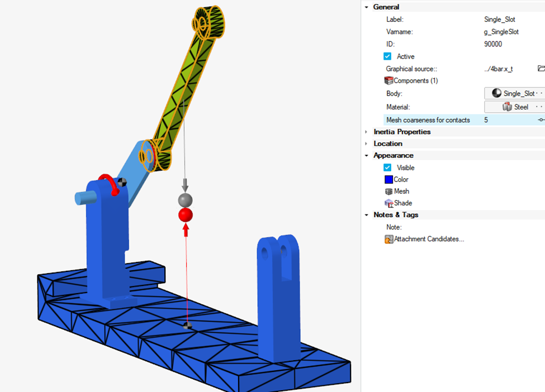Click the gray downward arrow above the sphere
This screenshot has height=392, width=545.
[x=185, y=185]
